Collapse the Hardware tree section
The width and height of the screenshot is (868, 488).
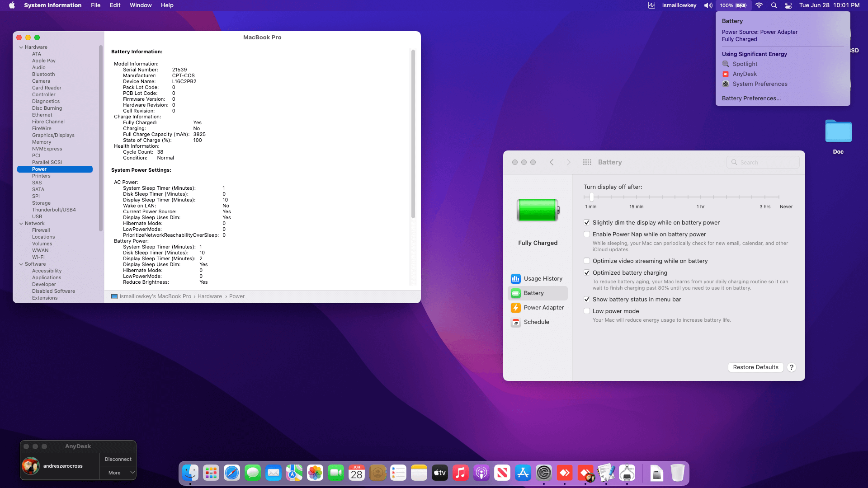(21, 47)
